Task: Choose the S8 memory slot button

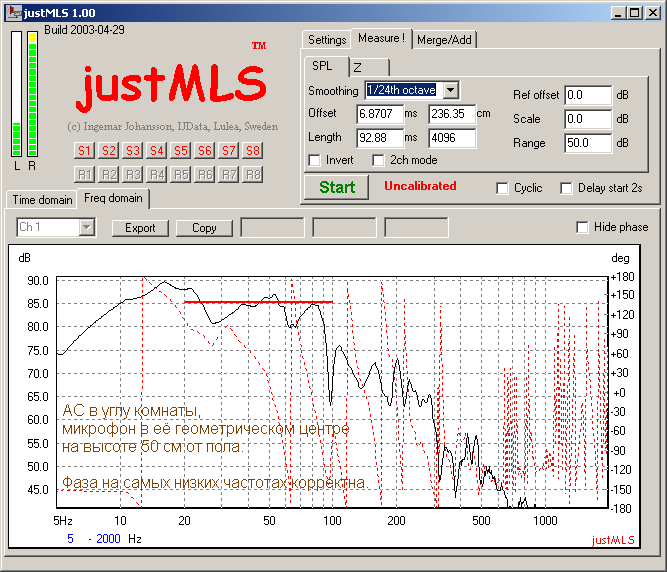Action: [x=253, y=151]
